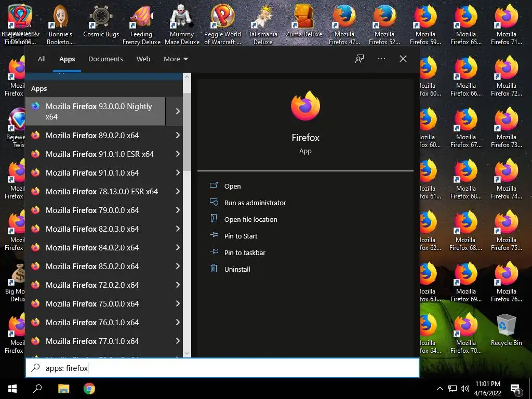This screenshot has height=399, width=532.
Task: Click the search feedback icon
Action: 360,59
